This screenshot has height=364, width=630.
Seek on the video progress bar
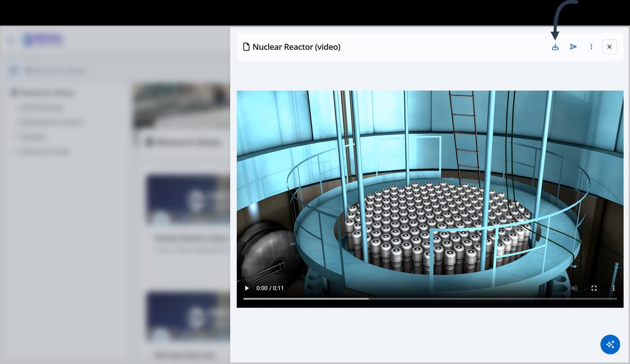point(430,298)
